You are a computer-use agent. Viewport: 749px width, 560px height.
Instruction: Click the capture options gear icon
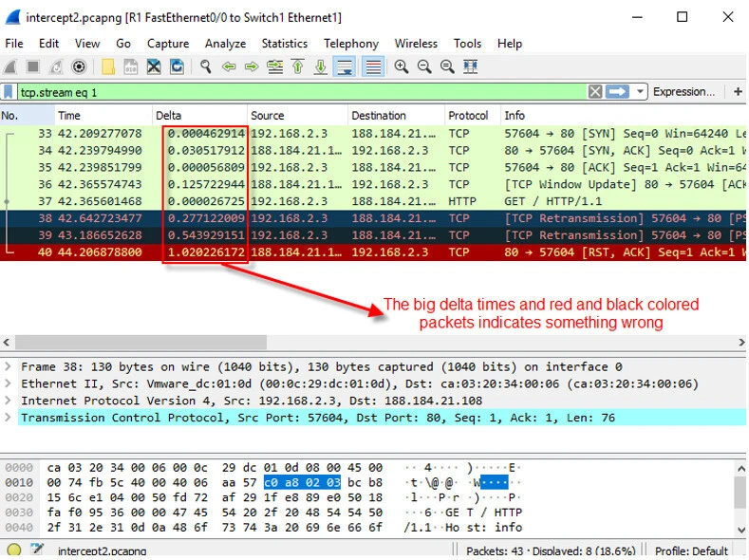[x=79, y=66]
